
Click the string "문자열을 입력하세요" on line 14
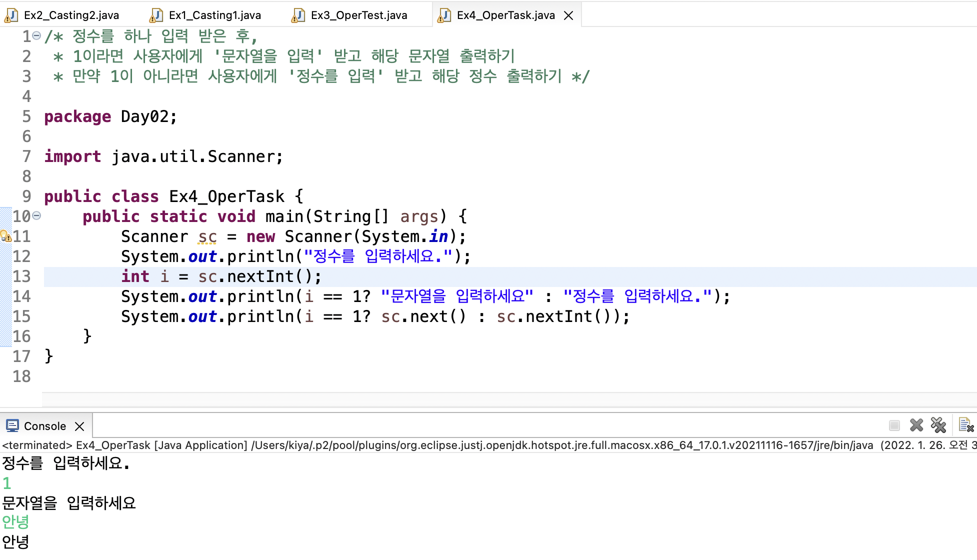point(457,296)
